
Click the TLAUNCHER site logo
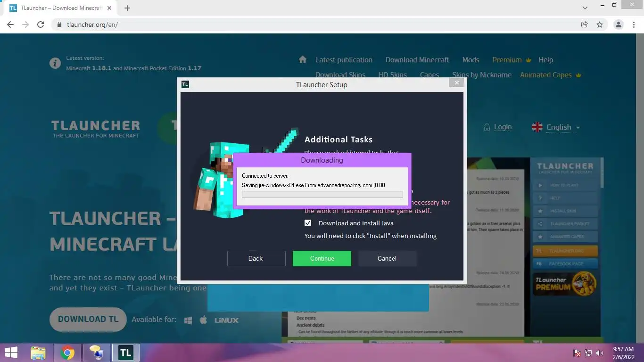point(96,129)
